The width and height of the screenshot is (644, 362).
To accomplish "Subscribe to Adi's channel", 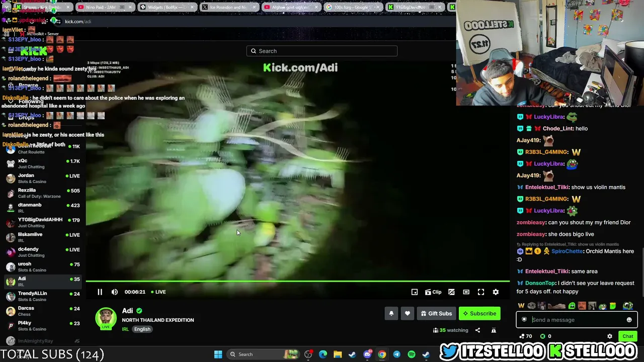I will [x=479, y=313].
